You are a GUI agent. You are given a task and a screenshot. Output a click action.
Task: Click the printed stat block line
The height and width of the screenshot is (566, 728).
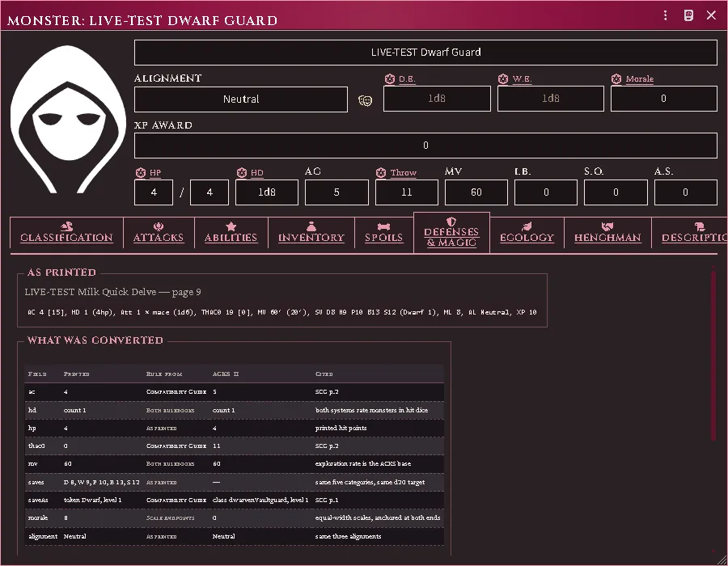(282, 312)
